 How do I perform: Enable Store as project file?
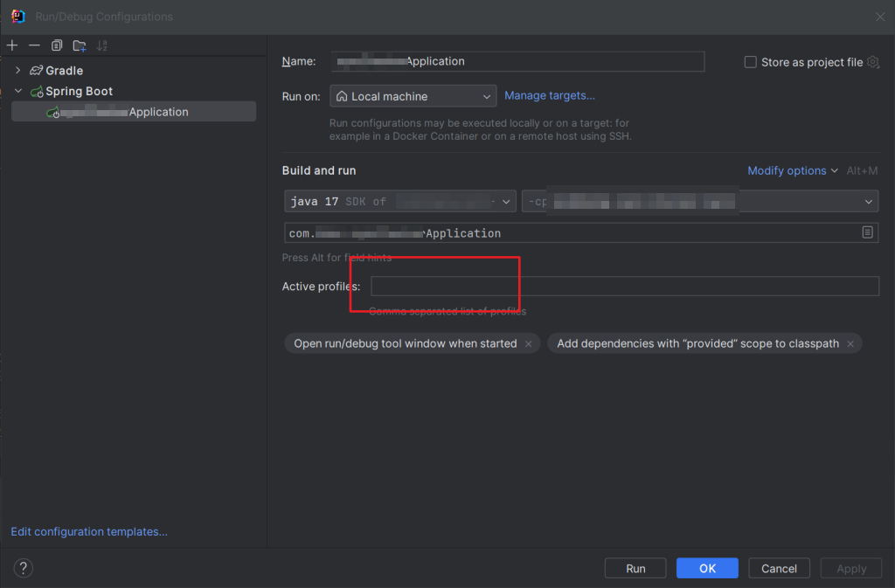pyautogui.click(x=750, y=61)
